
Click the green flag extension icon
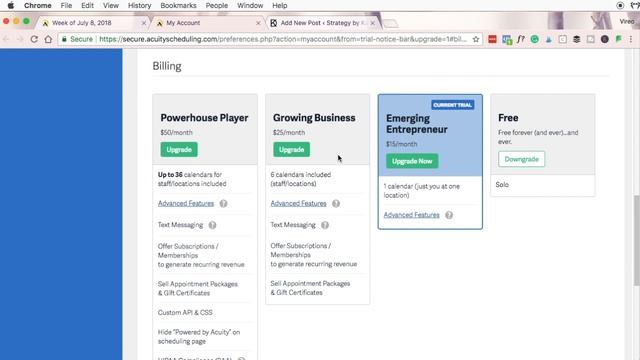(618, 39)
